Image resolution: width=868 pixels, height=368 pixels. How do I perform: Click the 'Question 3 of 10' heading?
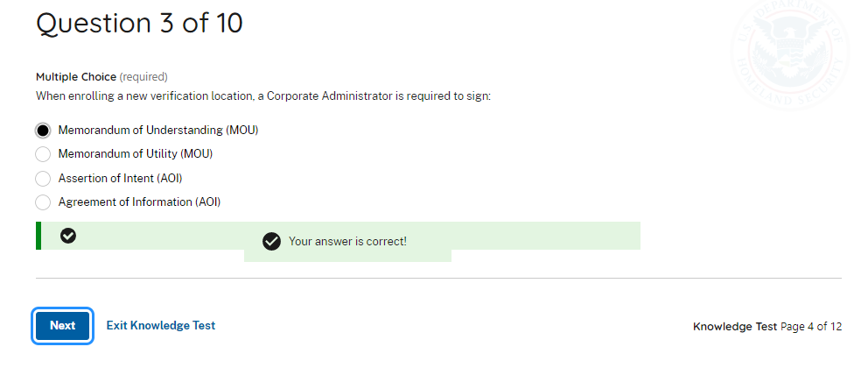coord(139,24)
